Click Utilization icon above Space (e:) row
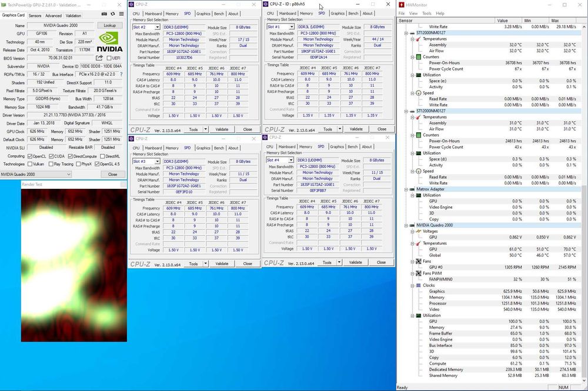The height and width of the screenshot is (391, 588). 419,75
